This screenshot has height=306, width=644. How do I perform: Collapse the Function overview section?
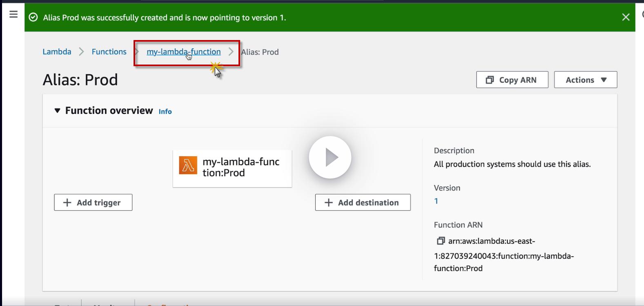click(x=58, y=111)
